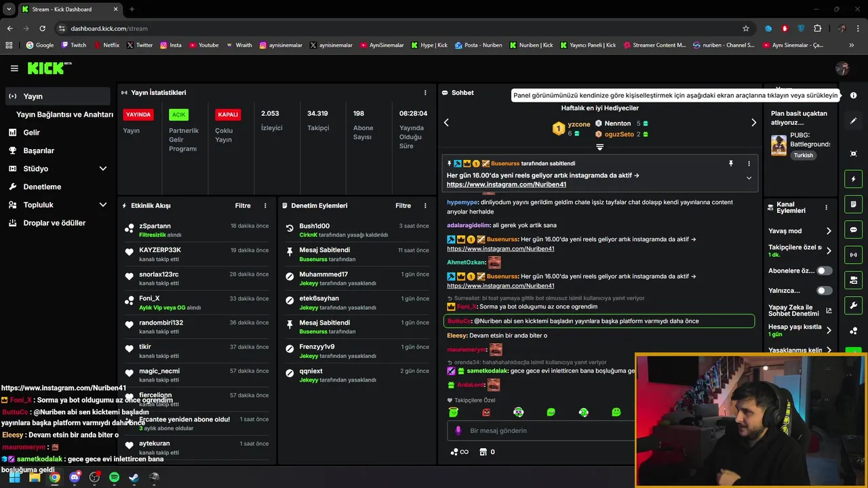
Task: Go to previous leaderboard with left arrow
Action: pos(446,123)
